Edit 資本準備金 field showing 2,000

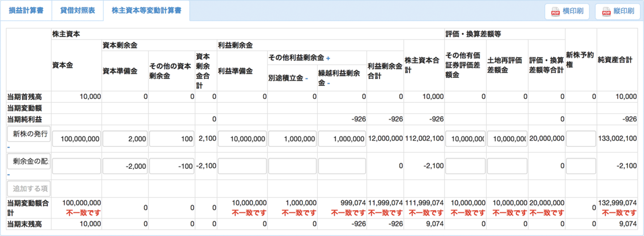click(125, 139)
